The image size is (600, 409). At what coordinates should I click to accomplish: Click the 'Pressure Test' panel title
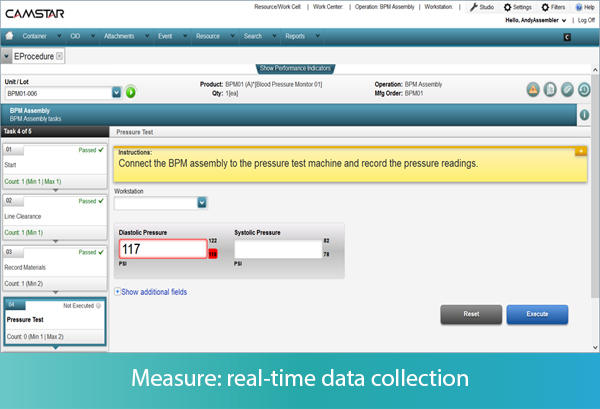(x=135, y=132)
